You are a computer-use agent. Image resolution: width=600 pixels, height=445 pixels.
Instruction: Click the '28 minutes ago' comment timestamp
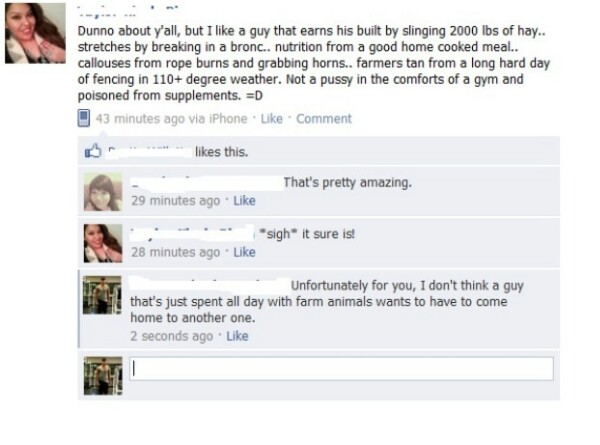click(176, 252)
